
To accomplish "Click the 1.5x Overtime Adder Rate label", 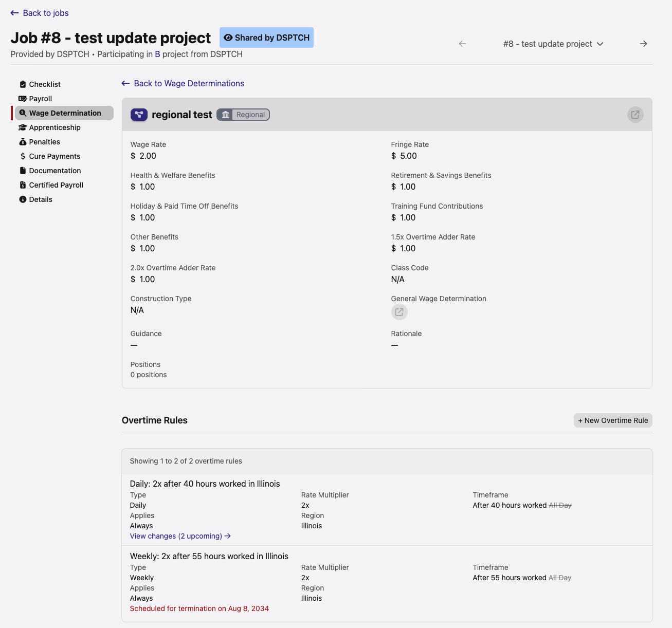I will click(433, 237).
